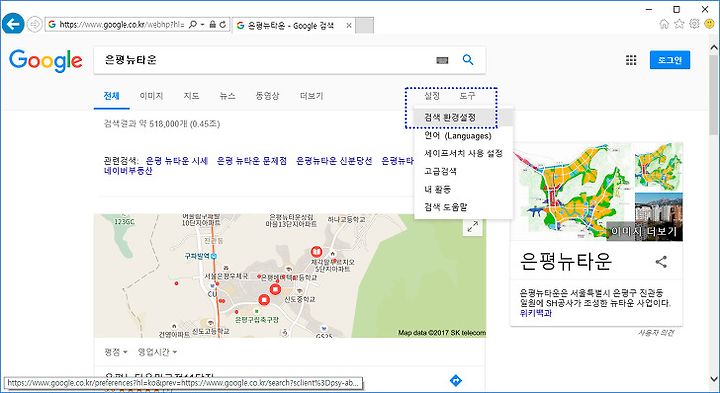Close the 은평뉴타운 Google 검색 tab
720x393 pixels.
349,26
